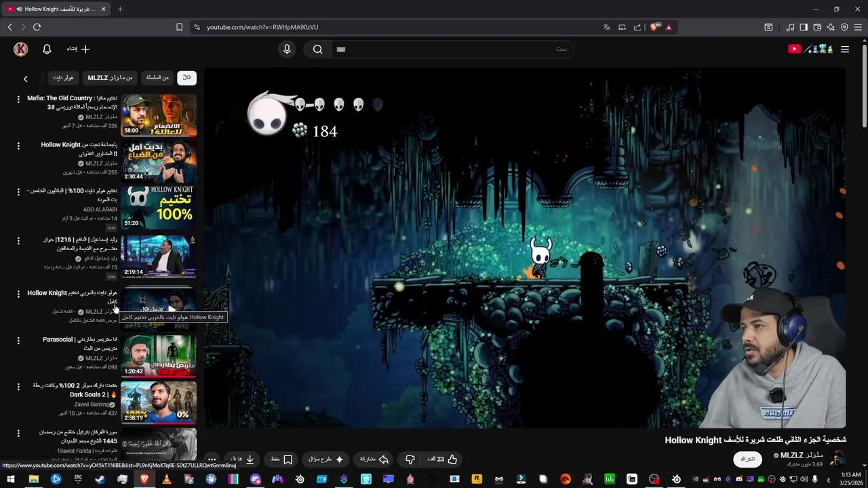Open the MLZLZ channel avatar

click(x=837, y=459)
